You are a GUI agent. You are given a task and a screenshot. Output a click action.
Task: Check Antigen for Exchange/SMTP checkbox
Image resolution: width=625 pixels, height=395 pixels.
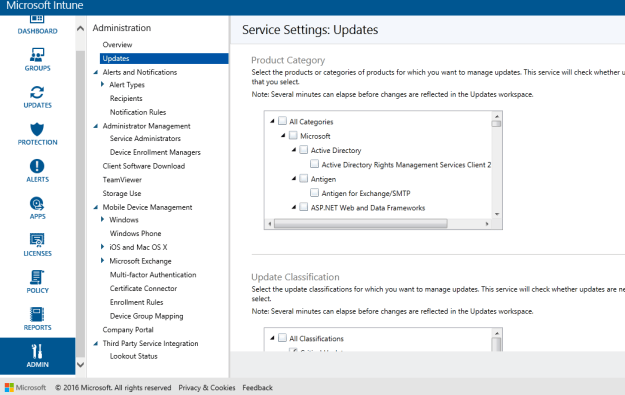(x=314, y=193)
